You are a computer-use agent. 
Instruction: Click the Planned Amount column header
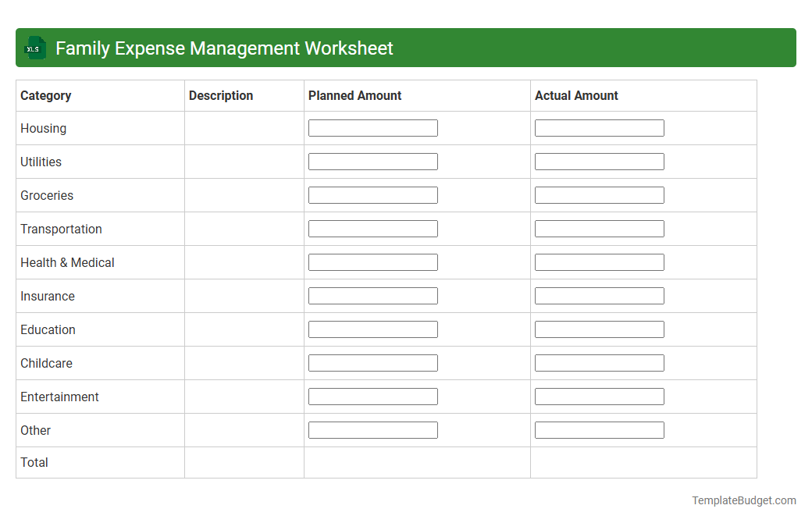[x=353, y=95]
